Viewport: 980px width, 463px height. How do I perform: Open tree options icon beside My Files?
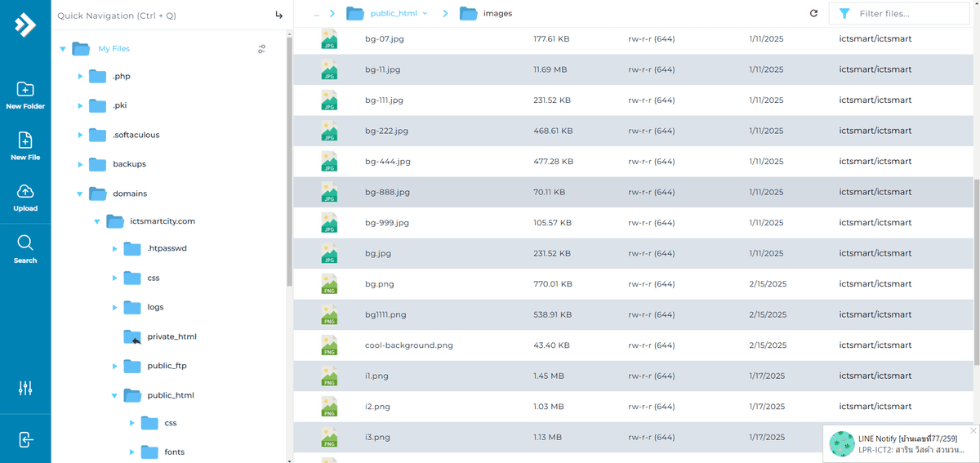point(261,49)
